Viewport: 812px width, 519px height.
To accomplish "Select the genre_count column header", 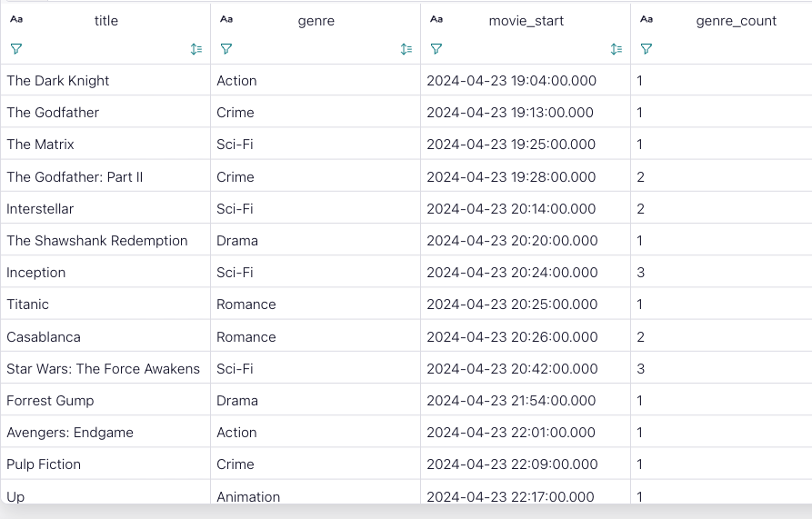I will 736,21.
